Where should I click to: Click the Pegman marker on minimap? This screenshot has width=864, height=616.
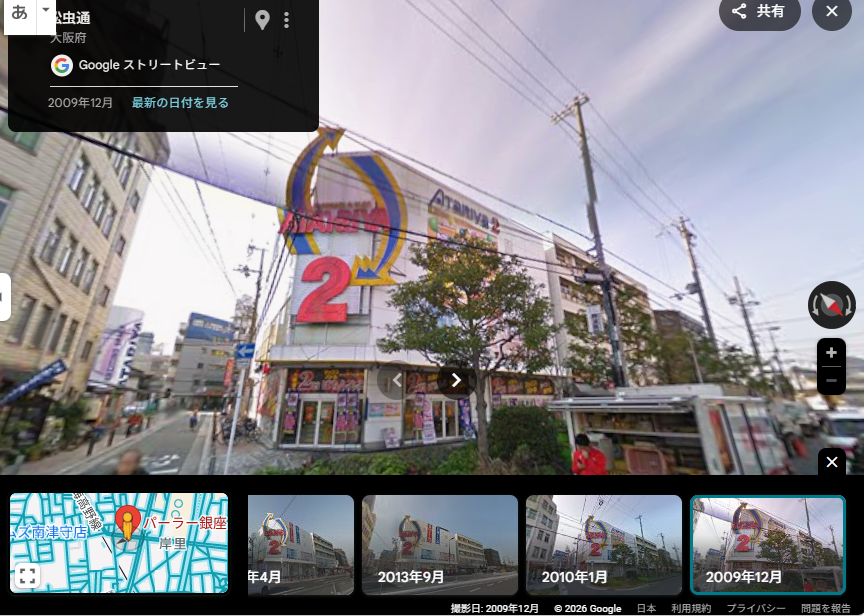128,523
